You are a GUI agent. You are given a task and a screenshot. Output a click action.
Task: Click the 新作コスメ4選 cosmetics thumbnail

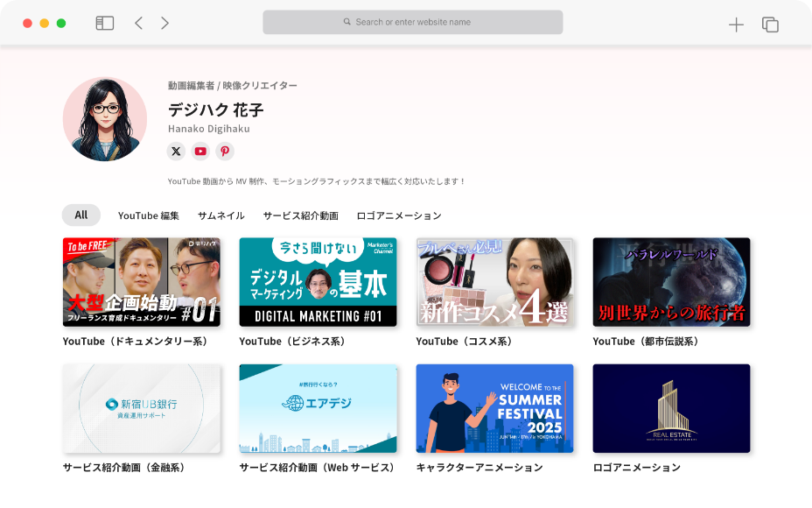[494, 282]
